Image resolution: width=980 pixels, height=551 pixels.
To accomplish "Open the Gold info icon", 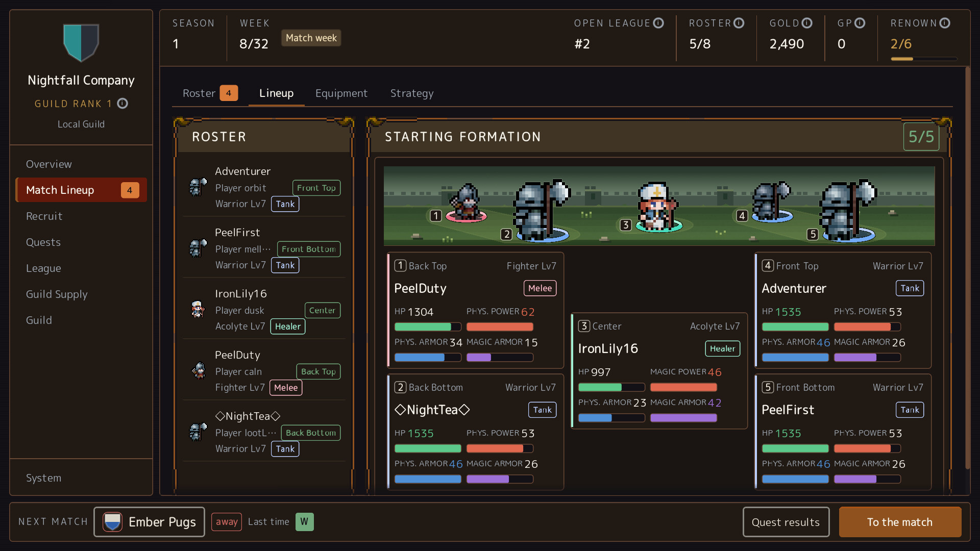I will pyautogui.click(x=806, y=23).
